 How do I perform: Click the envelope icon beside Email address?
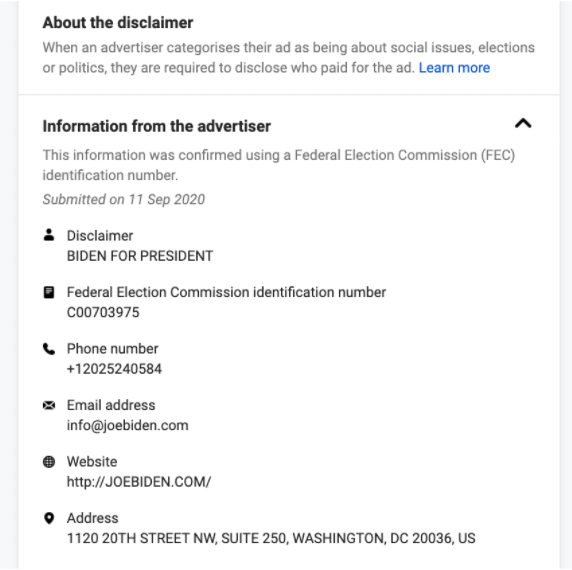point(49,405)
